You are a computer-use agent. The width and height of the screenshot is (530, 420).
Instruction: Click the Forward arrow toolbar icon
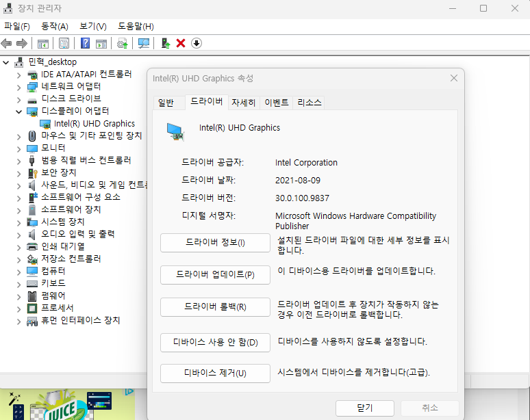pyautogui.click(x=22, y=43)
